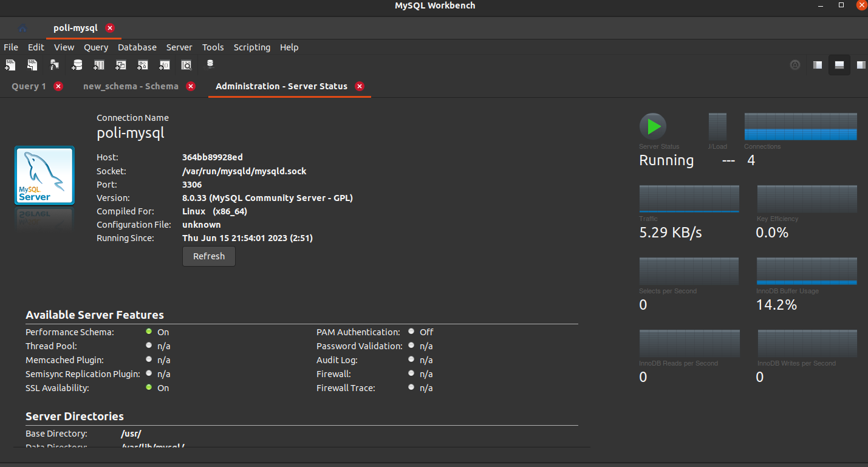
Task: Toggle the bottom output panel
Action: [839, 65]
